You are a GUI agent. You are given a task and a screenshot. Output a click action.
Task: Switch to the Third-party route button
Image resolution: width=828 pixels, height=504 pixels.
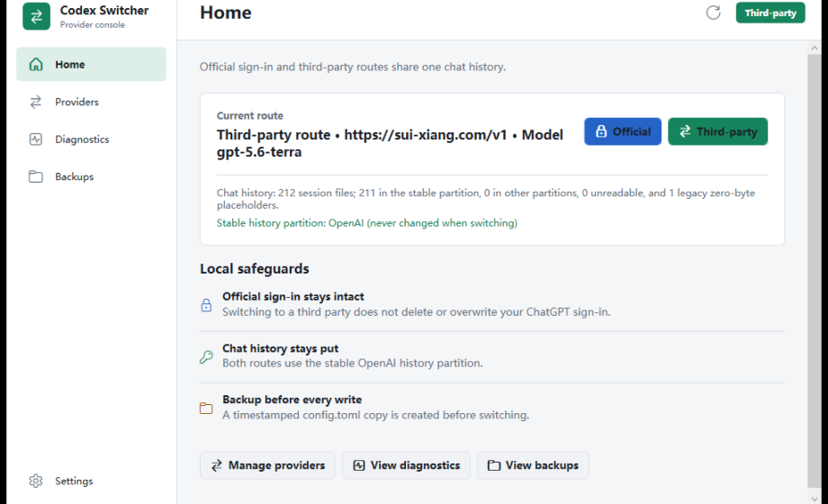pyautogui.click(x=717, y=131)
